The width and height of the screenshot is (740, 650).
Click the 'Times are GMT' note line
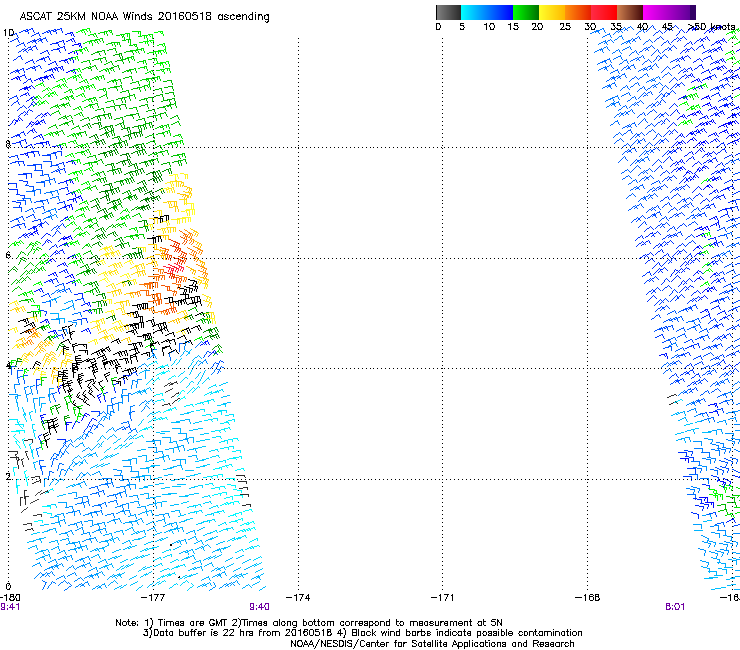point(309,623)
